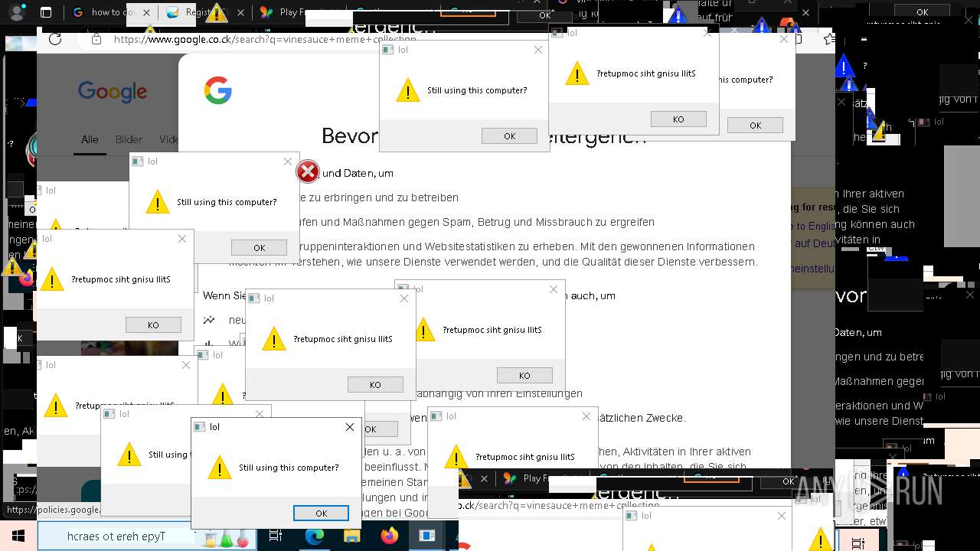Click OK in duplicated dark tab strip fragment
Image resolution: width=980 pixels, height=551 pixels.
coord(788,481)
